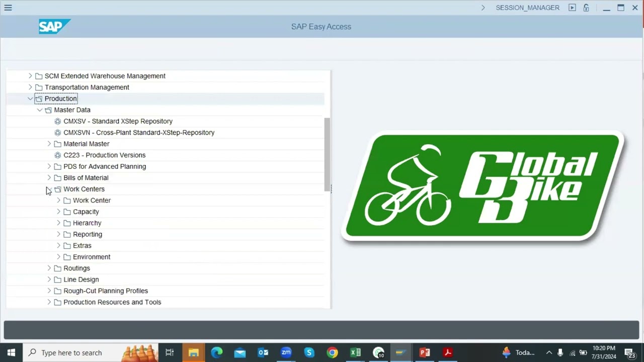
Task: Open PowerPoint from taskbar
Action: click(425, 352)
